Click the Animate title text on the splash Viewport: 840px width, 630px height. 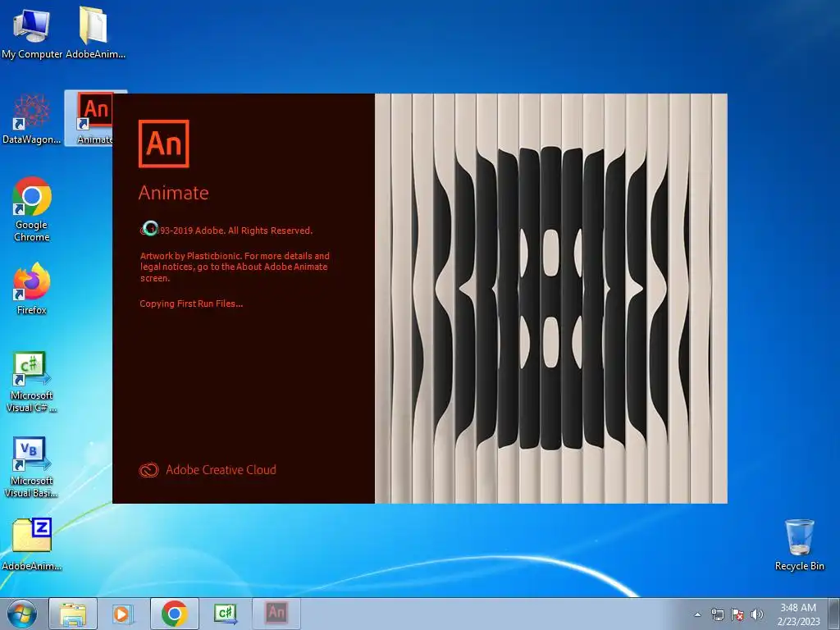(x=174, y=193)
